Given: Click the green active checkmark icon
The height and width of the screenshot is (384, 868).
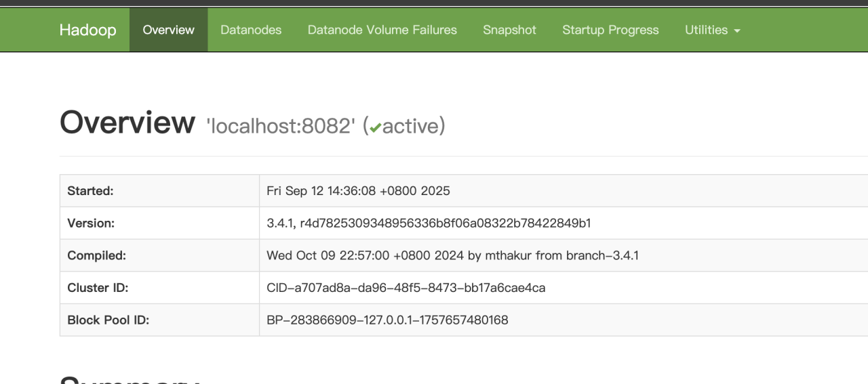Looking at the screenshot, I should [376, 128].
